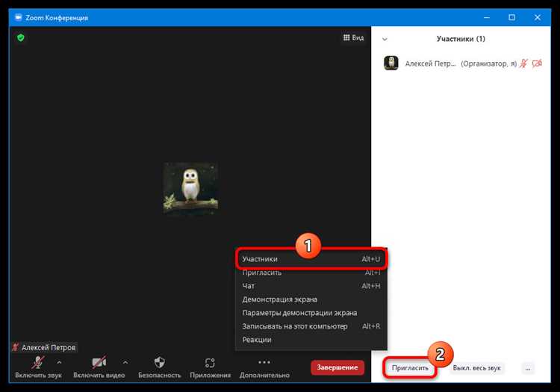Click the Zoom app icon in title bar
560x392 pixels.
(x=18, y=17)
